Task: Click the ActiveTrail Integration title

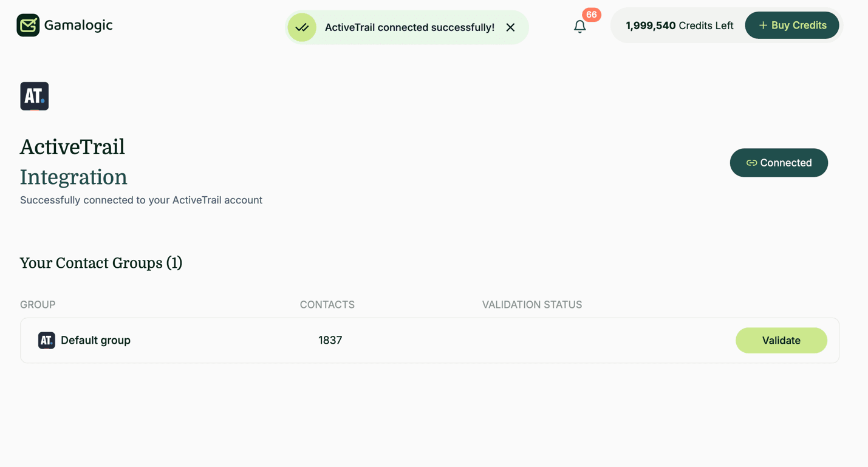Action: pyautogui.click(x=73, y=161)
